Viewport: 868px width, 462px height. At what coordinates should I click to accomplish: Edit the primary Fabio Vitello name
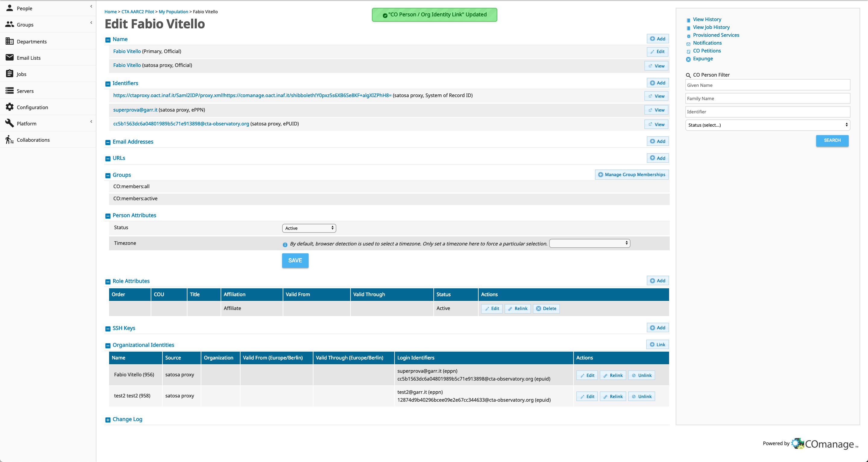(x=657, y=52)
